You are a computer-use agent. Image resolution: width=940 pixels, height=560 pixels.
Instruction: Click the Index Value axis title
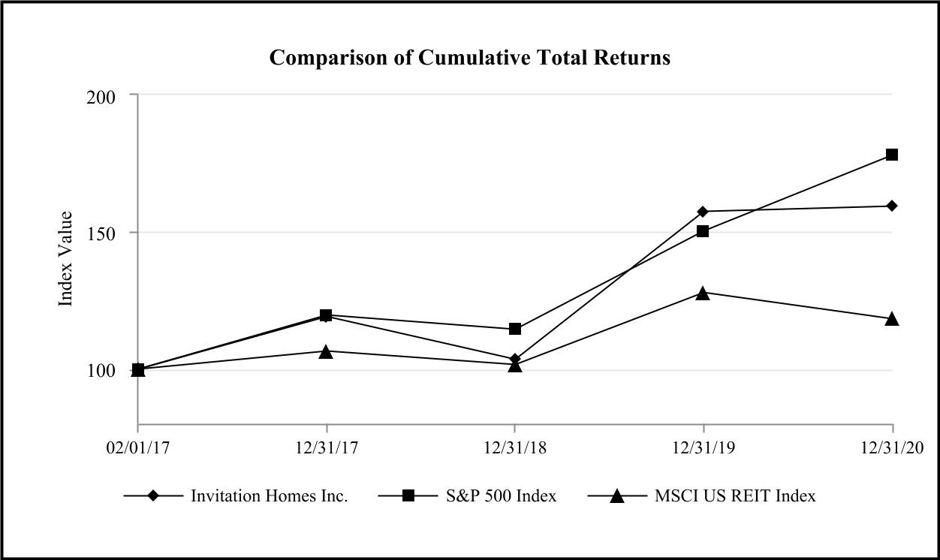click(x=66, y=259)
